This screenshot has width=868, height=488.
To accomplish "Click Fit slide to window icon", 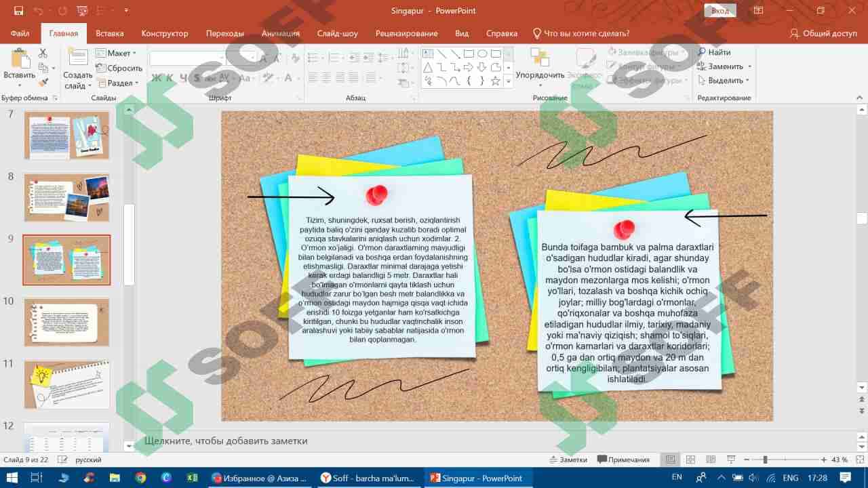I will 859,460.
